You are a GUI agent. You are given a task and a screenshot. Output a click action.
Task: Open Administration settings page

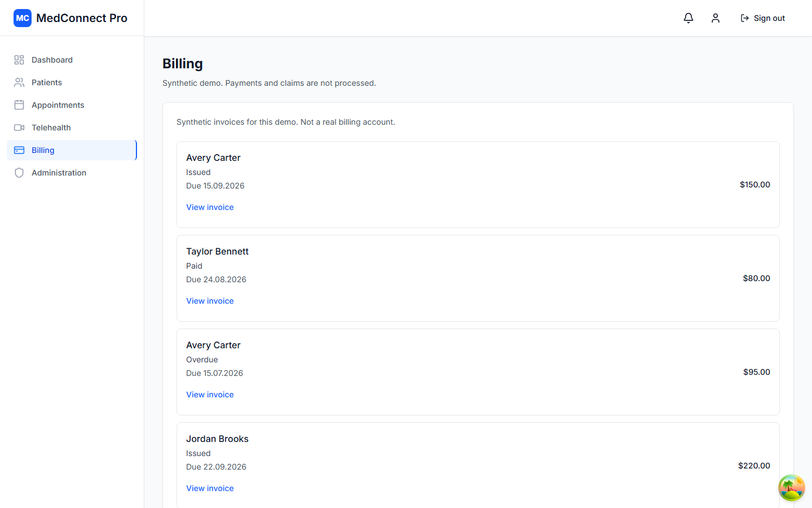[x=72, y=173]
